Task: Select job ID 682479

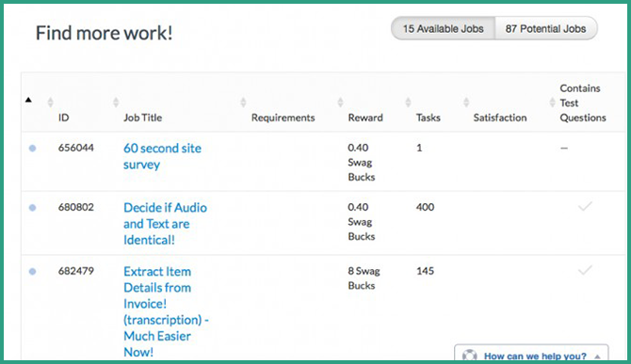Action: 75,271
